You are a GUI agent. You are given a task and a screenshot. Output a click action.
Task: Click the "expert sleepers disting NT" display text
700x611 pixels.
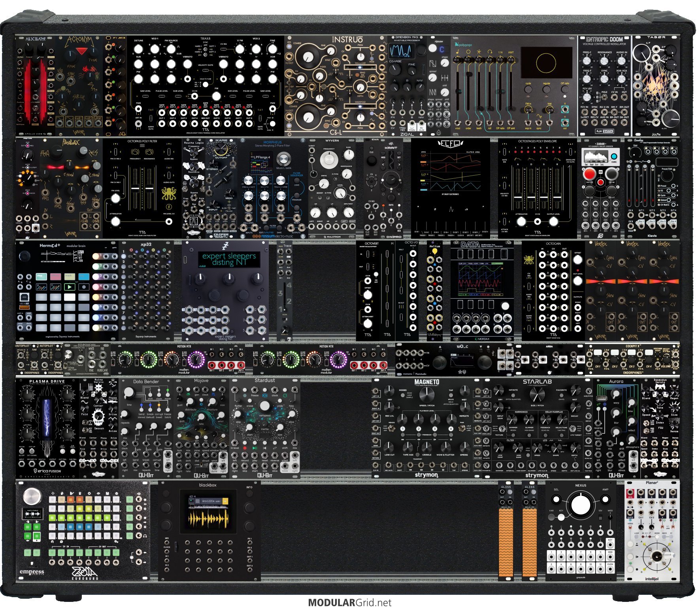(x=228, y=259)
